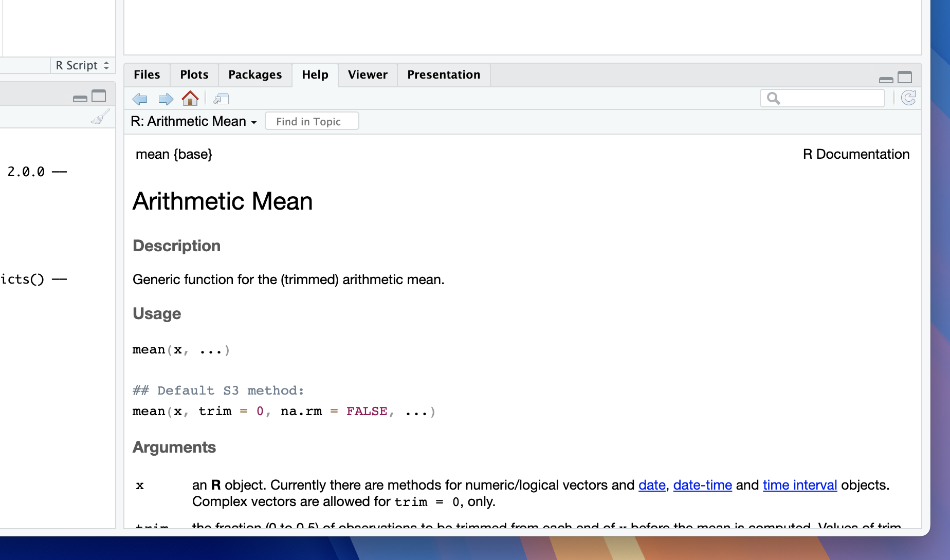Switch to the Plots tab
This screenshot has height=560, width=950.
coord(194,74)
